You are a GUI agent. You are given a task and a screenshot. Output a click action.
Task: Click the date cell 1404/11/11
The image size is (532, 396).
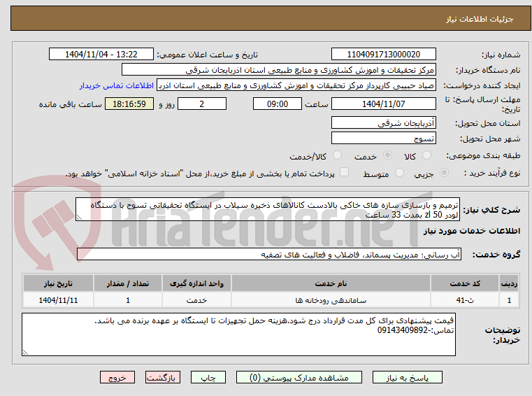[x=58, y=300]
